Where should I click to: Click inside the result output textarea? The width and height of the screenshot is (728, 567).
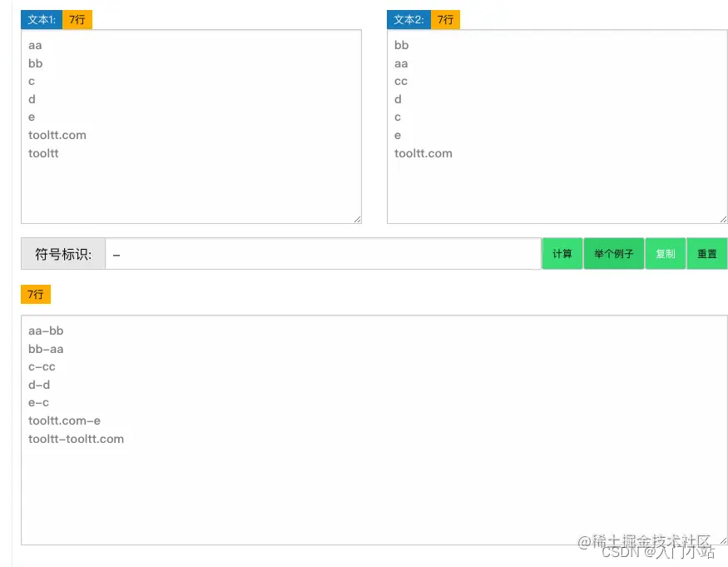(x=374, y=430)
